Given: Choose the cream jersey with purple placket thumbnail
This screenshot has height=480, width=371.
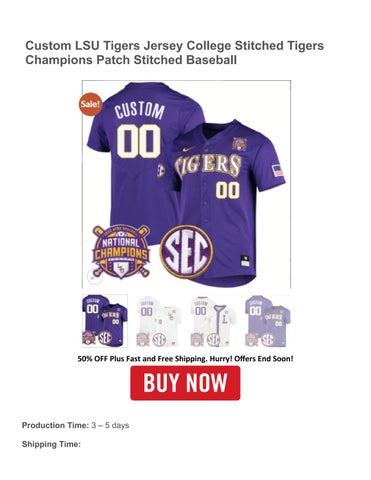Looking at the screenshot, I should click(213, 321).
